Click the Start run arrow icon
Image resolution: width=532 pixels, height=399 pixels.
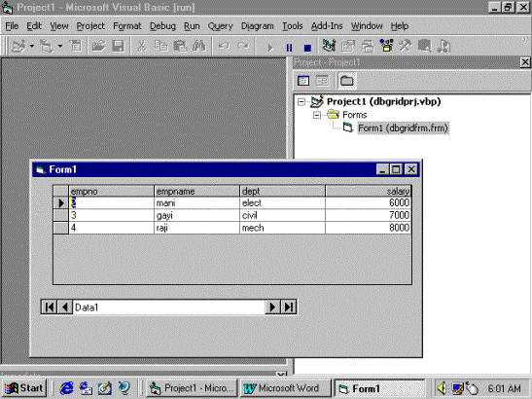coord(270,48)
